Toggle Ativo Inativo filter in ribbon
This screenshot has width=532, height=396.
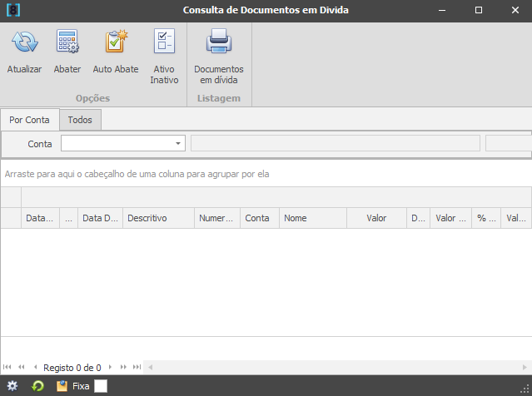point(164,42)
